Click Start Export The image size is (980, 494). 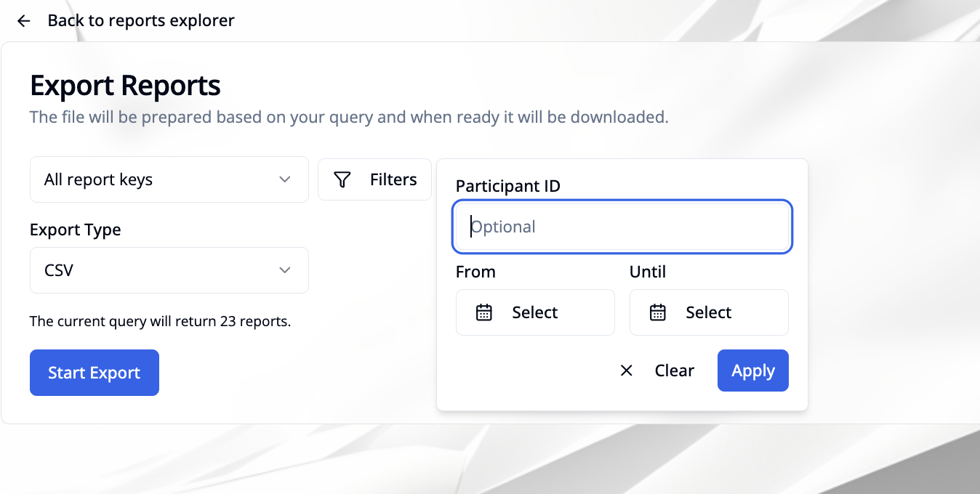coord(94,372)
